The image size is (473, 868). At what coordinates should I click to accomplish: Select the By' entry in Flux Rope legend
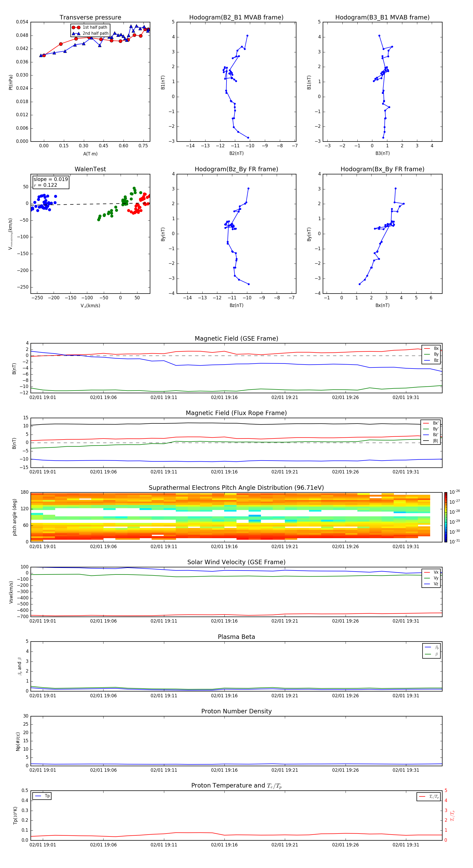coord(431,429)
